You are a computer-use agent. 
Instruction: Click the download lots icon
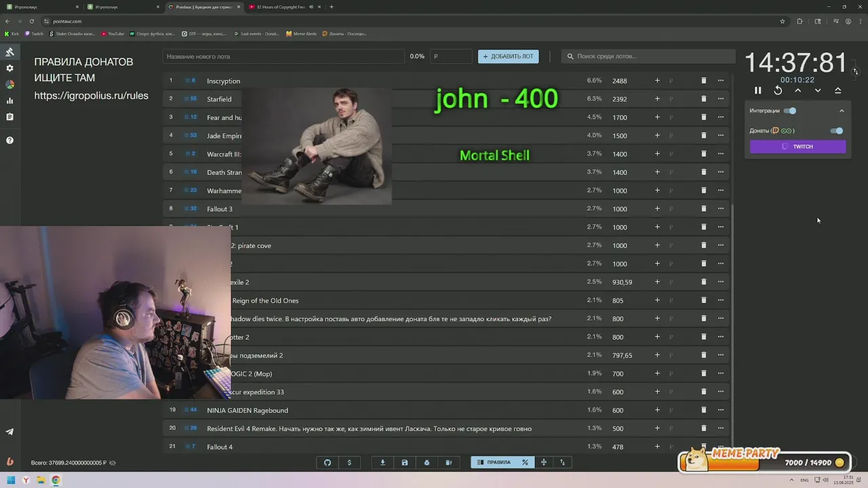point(382,462)
